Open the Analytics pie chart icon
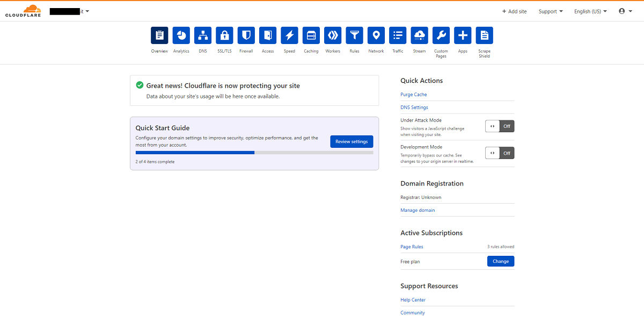This screenshot has height=316, width=644. [x=181, y=35]
